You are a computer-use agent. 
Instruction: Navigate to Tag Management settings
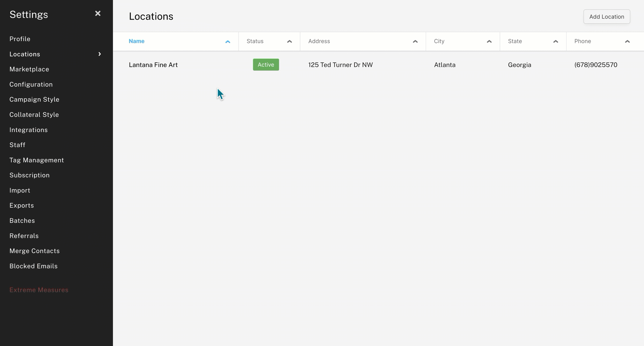pos(37,160)
